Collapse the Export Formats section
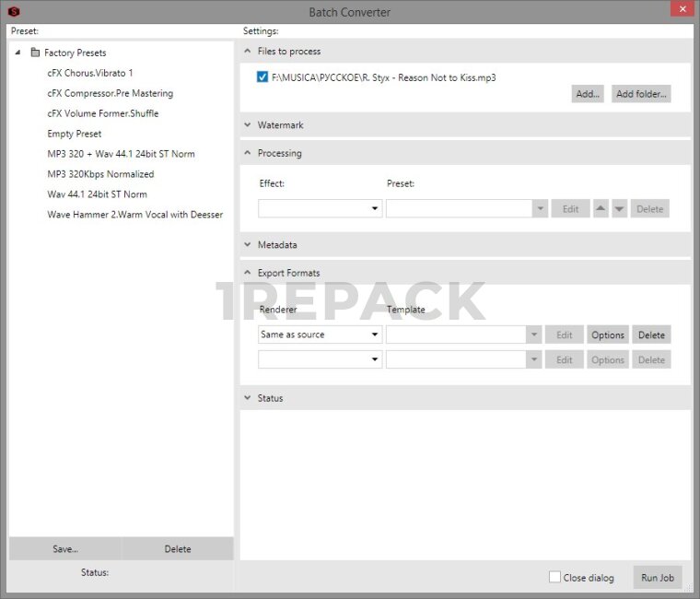This screenshot has width=700, height=599. [x=248, y=273]
